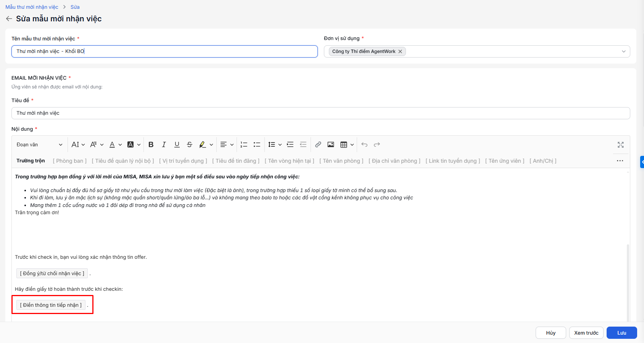Click the line spacing icon
The width and height of the screenshot is (644, 343).
[x=272, y=144]
